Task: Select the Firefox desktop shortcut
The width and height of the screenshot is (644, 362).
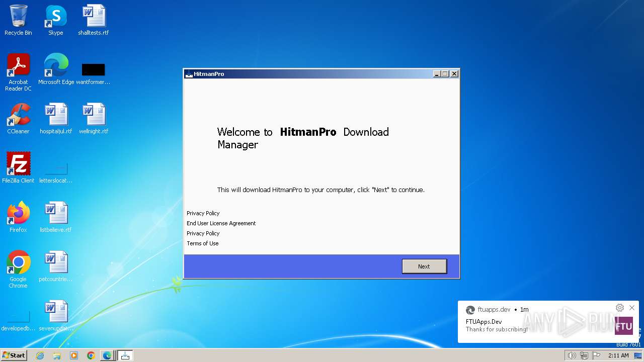Action: point(18,217)
